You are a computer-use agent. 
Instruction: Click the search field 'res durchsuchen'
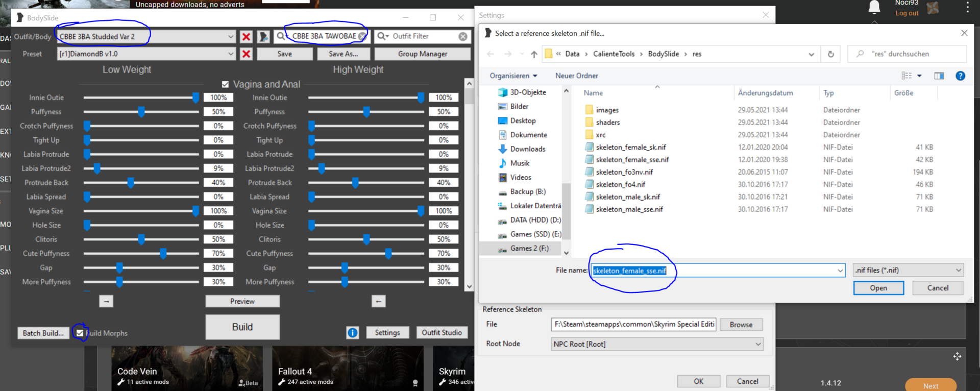click(x=907, y=54)
